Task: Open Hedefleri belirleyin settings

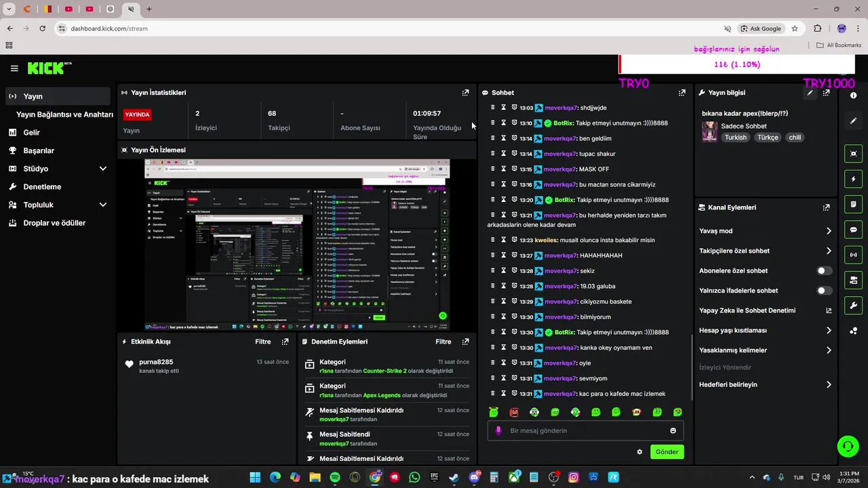Action: 766,385
